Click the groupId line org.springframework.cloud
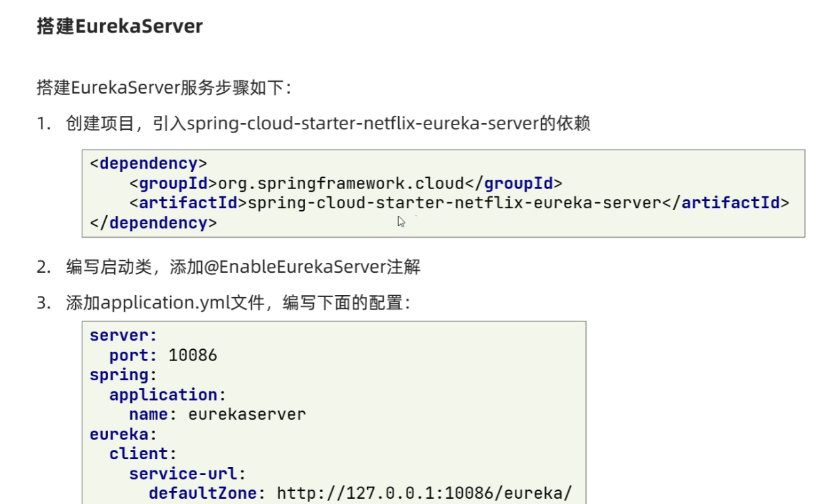This screenshot has height=504, width=824. [345, 183]
